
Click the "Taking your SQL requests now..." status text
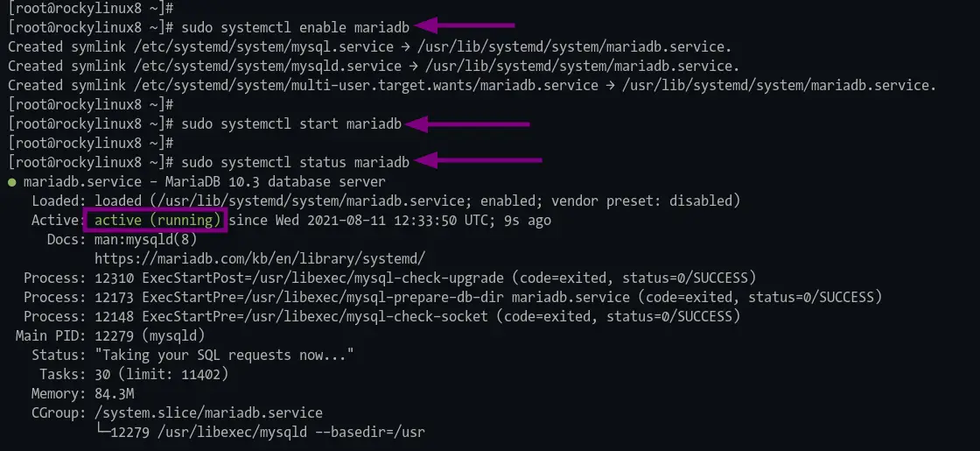(x=224, y=356)
